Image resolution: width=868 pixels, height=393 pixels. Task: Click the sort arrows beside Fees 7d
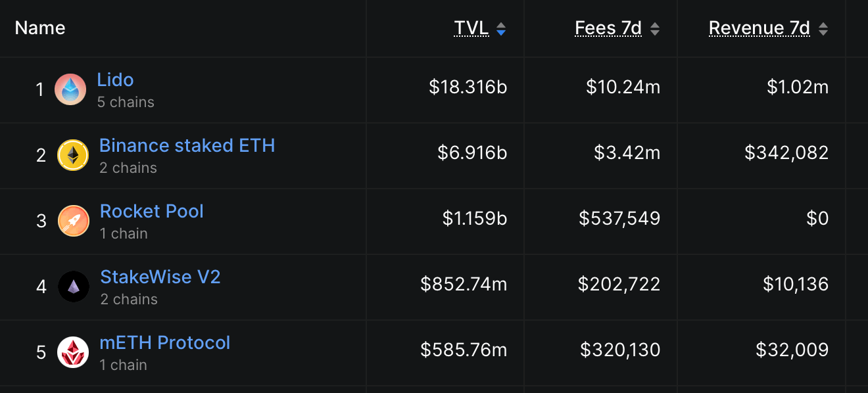tap(654, 28)
